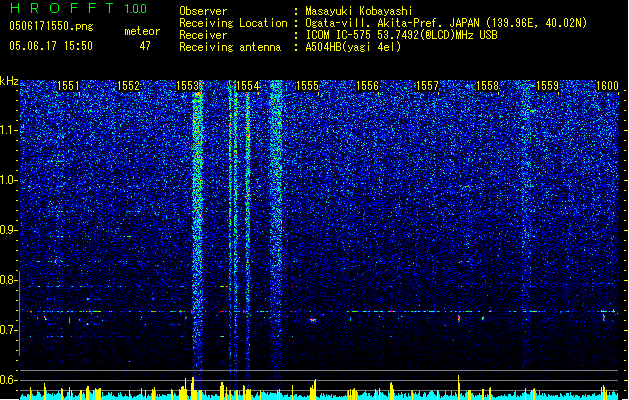The image size is (629, 400).
Task: Click the 0.9 kHz axis label
Action: pos(8,230)
